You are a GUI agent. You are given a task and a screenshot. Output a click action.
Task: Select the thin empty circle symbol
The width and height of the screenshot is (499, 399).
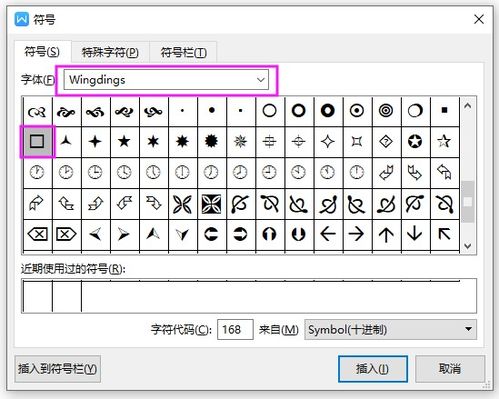click(x=269, y=110)
